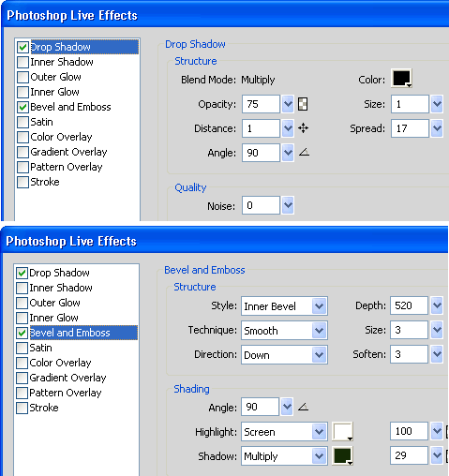
Task: Enable Satin checkbox in lower dialog list
Action: 22,348
